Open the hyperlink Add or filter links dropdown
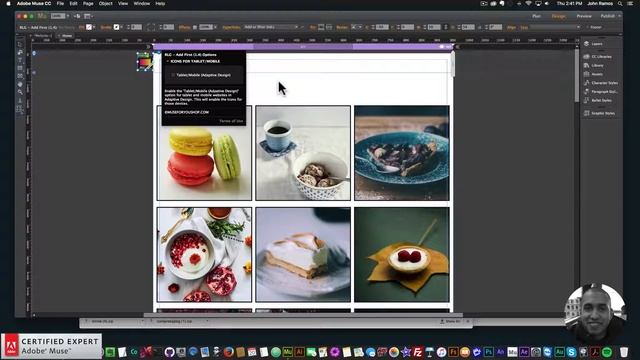The height and width of the screenshot is (360, 640). point(271,27)
